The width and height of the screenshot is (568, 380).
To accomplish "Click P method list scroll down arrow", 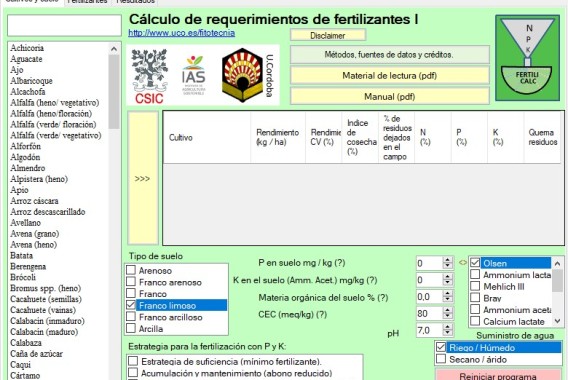I will (x=557, y=321).
